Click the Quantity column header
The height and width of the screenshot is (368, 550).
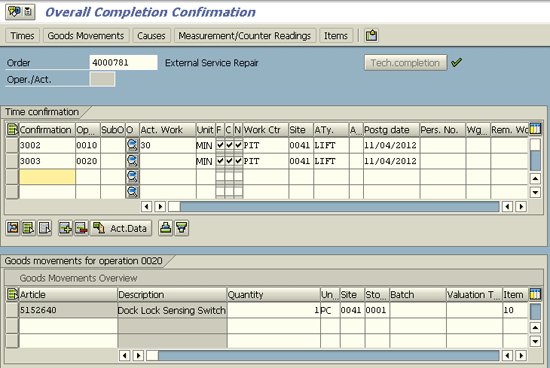[x=274, y=294]
